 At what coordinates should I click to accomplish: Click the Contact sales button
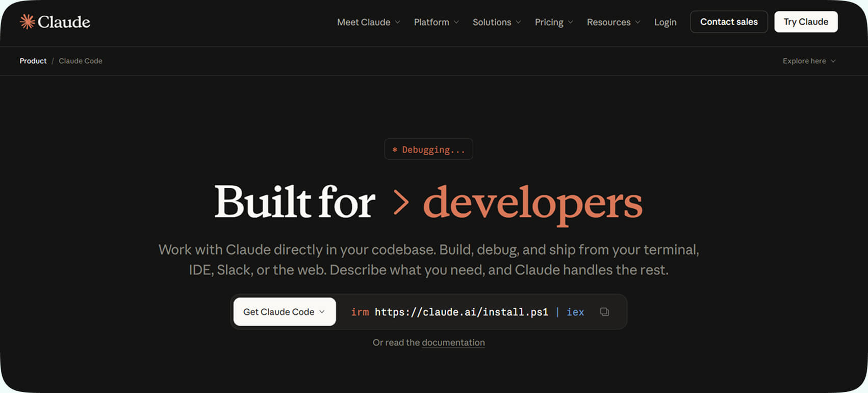[x=729, y=22]
